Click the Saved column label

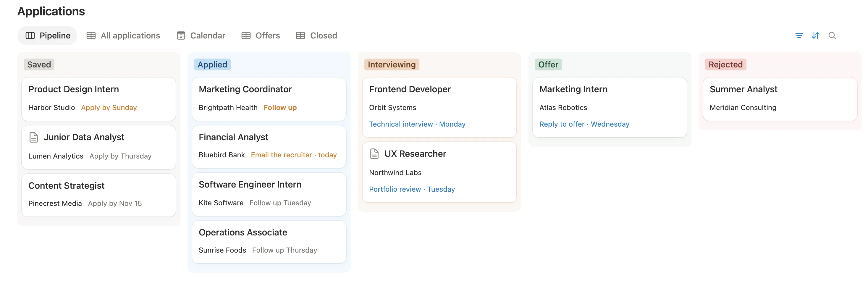39,64
